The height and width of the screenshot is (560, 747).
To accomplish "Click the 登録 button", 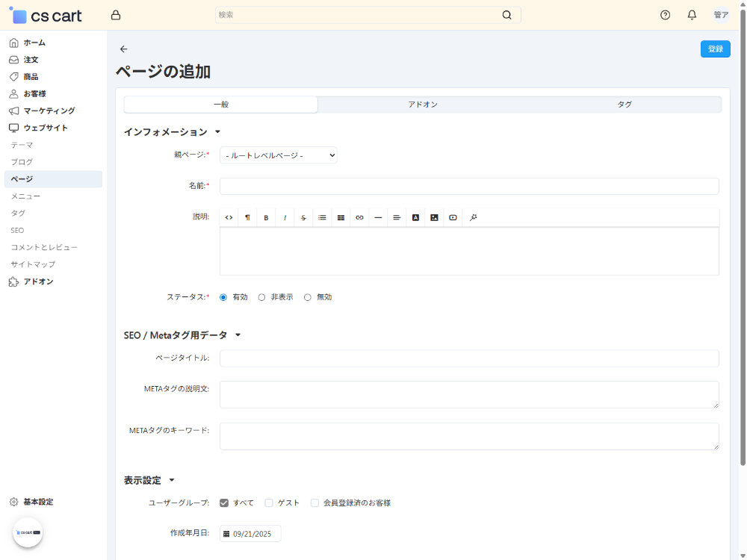I will pyautogui.click(x=715, y=49).
